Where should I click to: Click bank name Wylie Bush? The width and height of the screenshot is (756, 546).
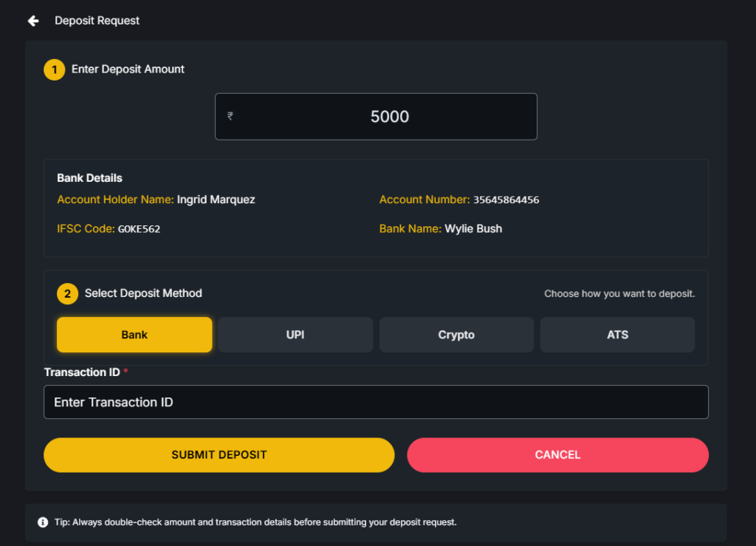tap(473, 229)
